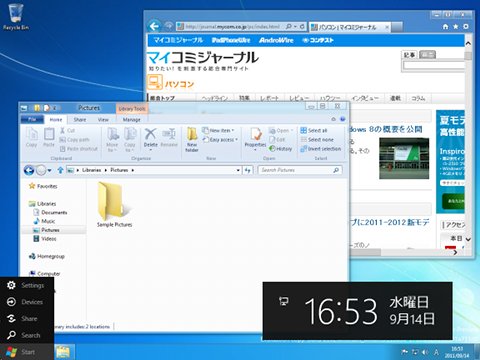Click the Settings gear charm
The width and height of the screenshot is (480, 360).
pyautogui.click(x=11, y=285)
